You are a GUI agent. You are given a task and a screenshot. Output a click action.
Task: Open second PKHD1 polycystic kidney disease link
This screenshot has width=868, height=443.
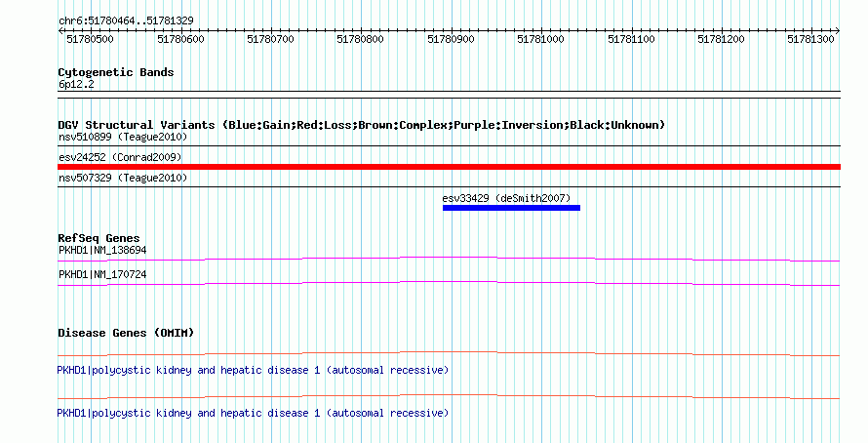(253, 413)
